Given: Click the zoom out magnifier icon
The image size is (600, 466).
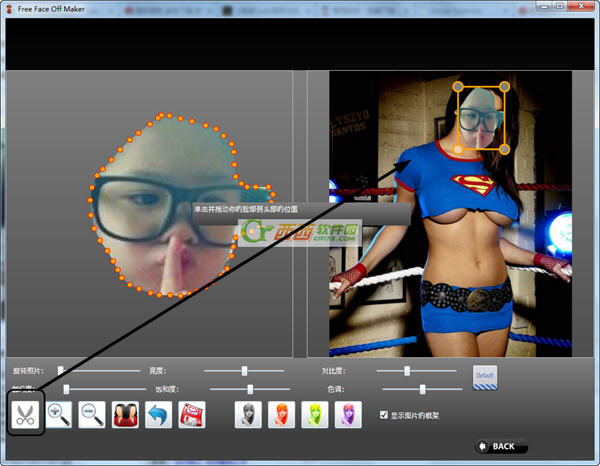Looking at the screenshot, I should (93, 415).
